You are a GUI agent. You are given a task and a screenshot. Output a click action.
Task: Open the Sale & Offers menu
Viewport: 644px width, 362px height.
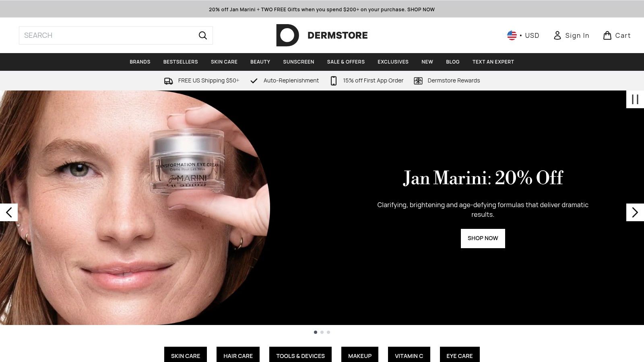click(x=346, y=62)
